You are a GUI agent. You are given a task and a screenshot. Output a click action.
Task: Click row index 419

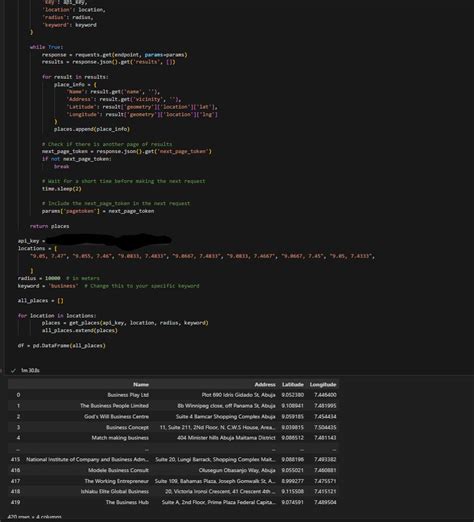pyautogui.click(x=15, y=502)
